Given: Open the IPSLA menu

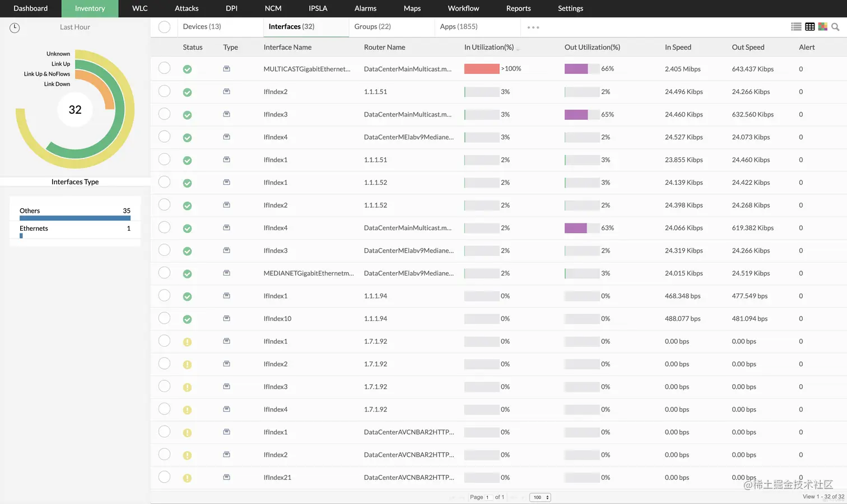Looking at the screenshot, I should 318,8.
